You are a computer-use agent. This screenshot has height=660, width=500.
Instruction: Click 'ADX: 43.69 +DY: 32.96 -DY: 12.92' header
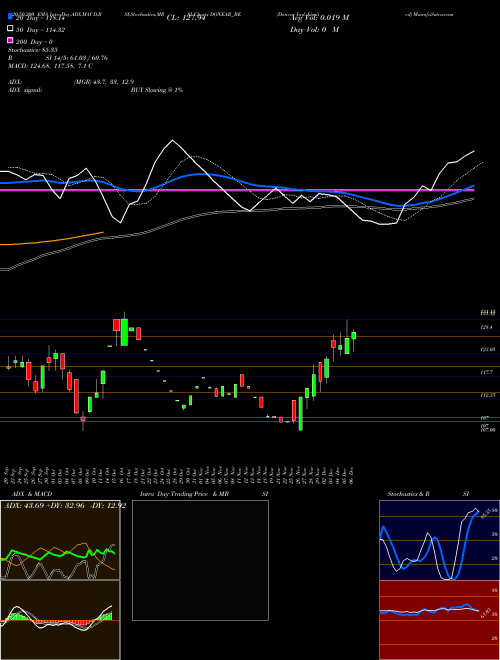pyautogui.click(x=65, y=506)
